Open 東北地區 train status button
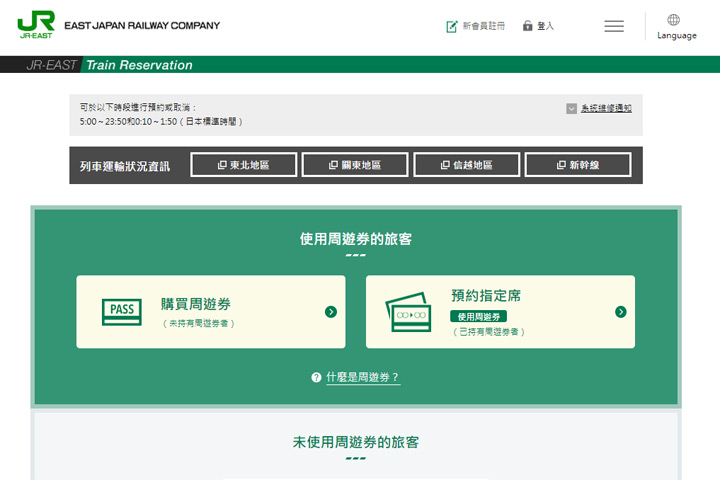This screenshot has width=720, height=480. [243, 165]
